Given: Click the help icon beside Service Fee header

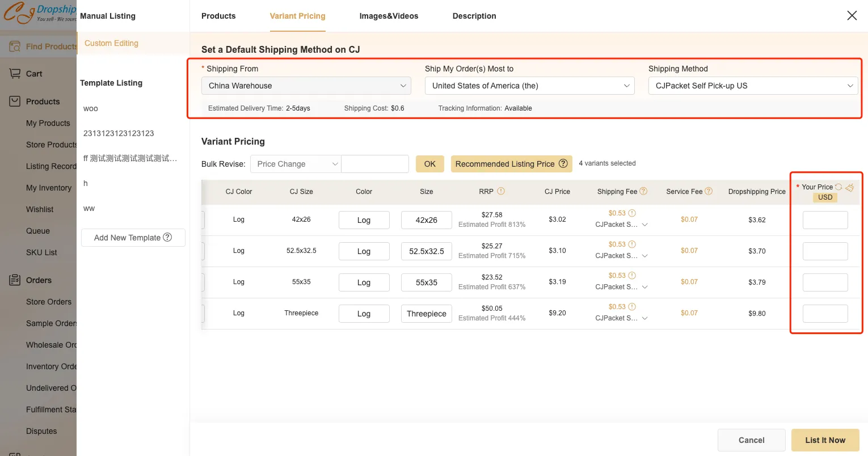Looking at the screenshot, I should 709,191.
